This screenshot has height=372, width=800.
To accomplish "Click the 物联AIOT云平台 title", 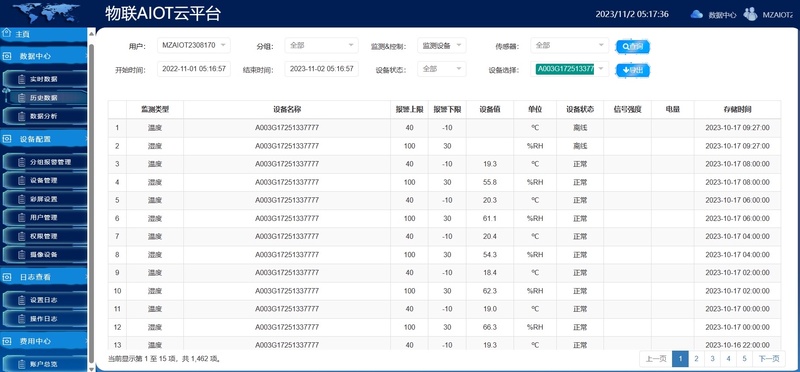I will (163, 13).
